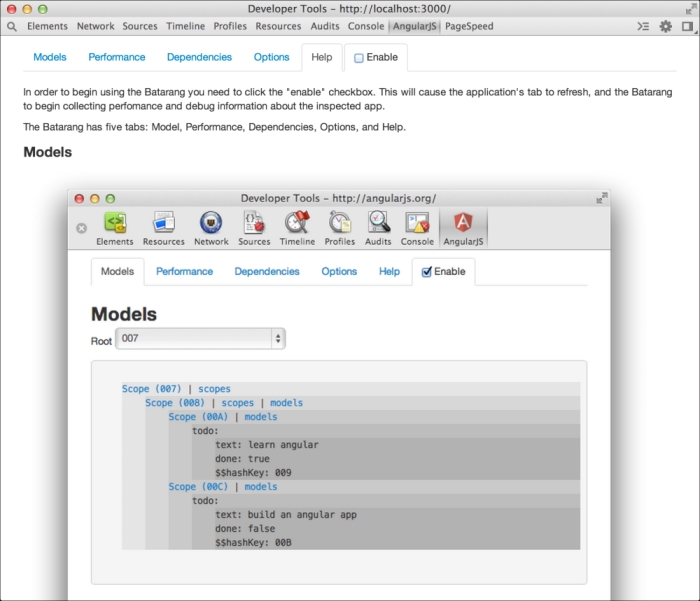Click Elements icon in angularjs.org window
Viewport: 700px width, 601px height.
115,222
